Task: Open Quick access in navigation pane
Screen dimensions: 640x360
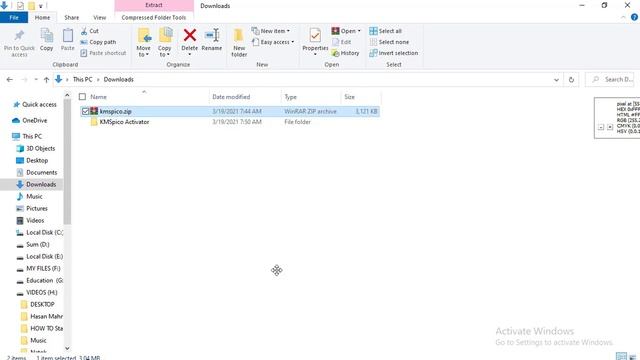Action: [39, 104]
